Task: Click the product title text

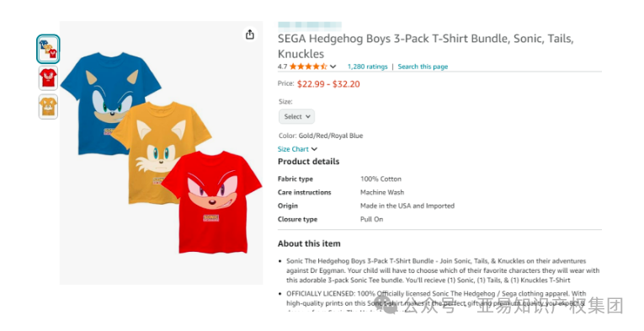Action: pos(425,46)
